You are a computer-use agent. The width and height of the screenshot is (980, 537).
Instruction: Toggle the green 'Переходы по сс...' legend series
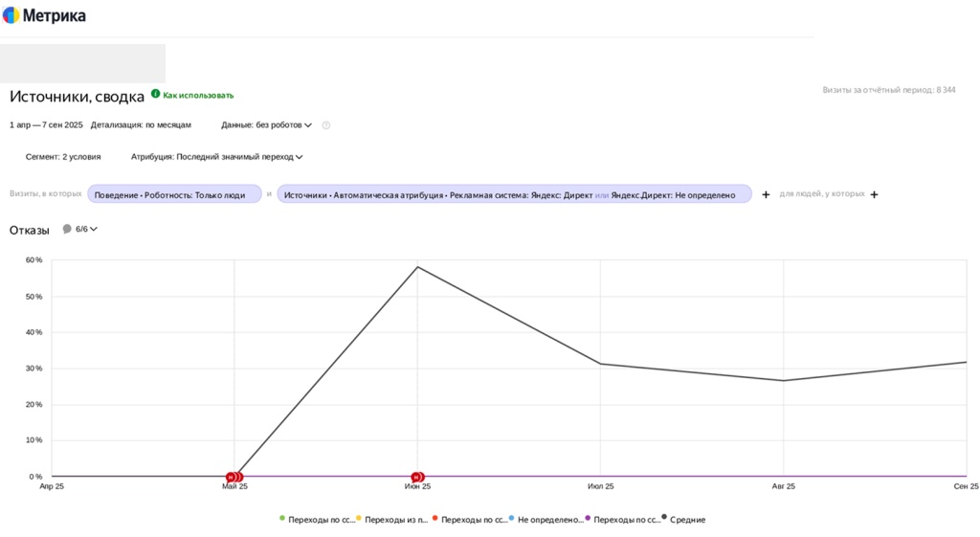[316, 520]
